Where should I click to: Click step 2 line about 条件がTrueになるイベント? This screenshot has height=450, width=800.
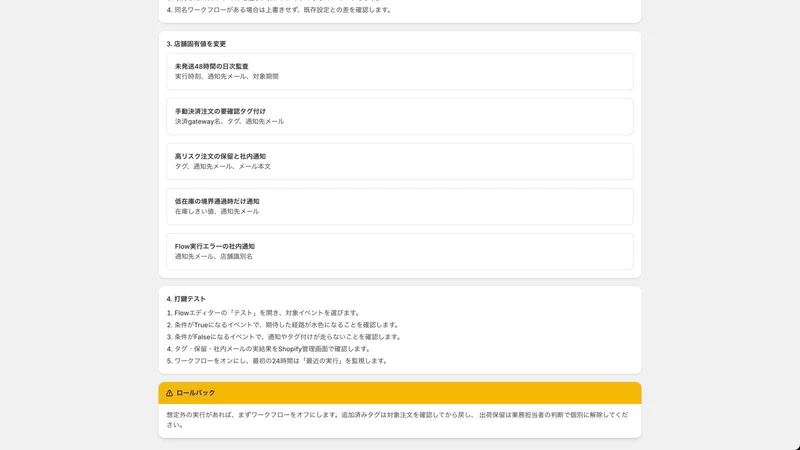283,324
